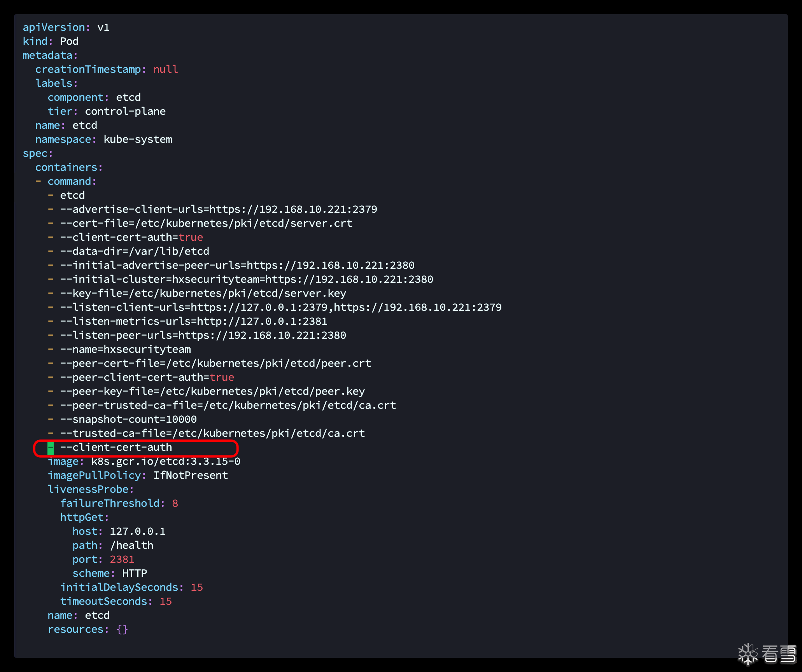Click the failureThreshold value 8
Image resolution: width=802 pixels, height=672 pixels.
click(175, 503)
